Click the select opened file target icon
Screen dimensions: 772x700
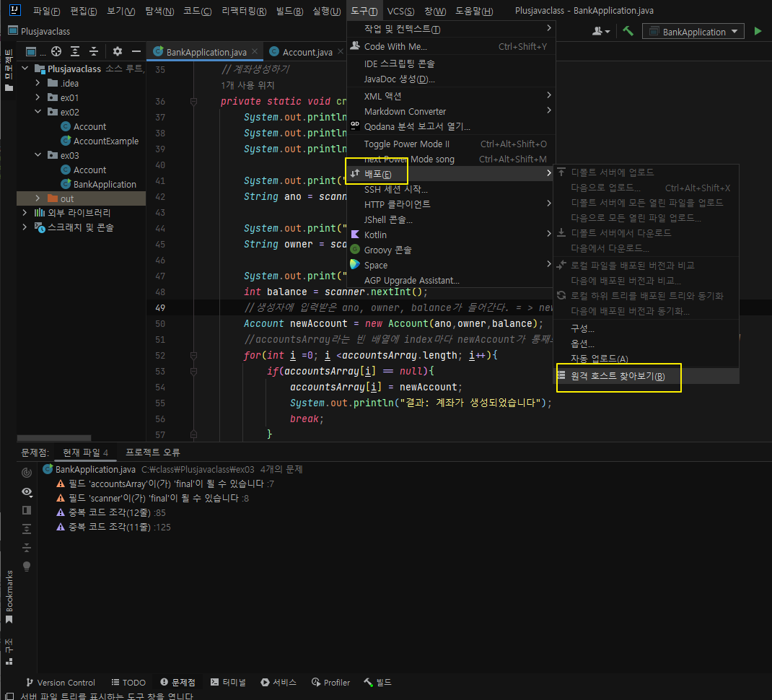(x=56, y=51)
